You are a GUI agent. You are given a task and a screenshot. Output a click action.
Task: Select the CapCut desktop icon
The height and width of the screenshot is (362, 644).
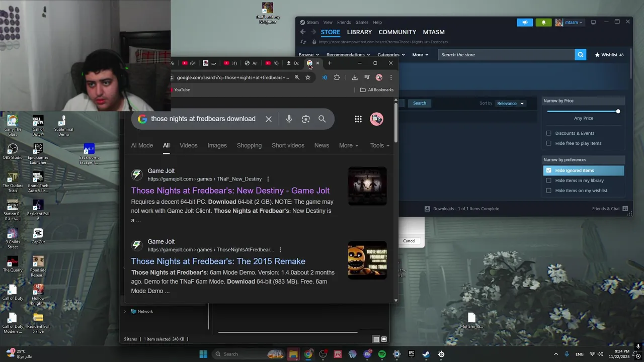pyautogui.click(x=38, y=236)
